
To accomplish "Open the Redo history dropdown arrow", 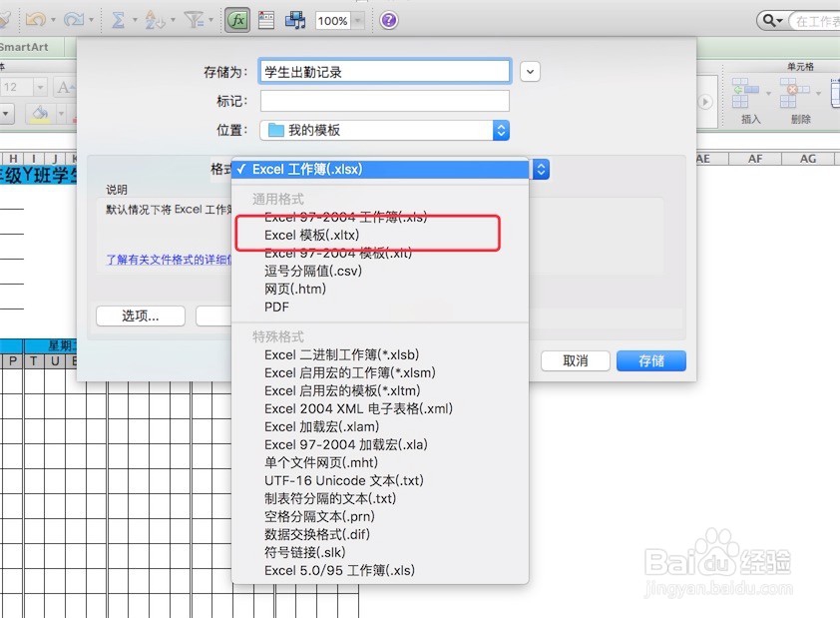I will point(92,20).
